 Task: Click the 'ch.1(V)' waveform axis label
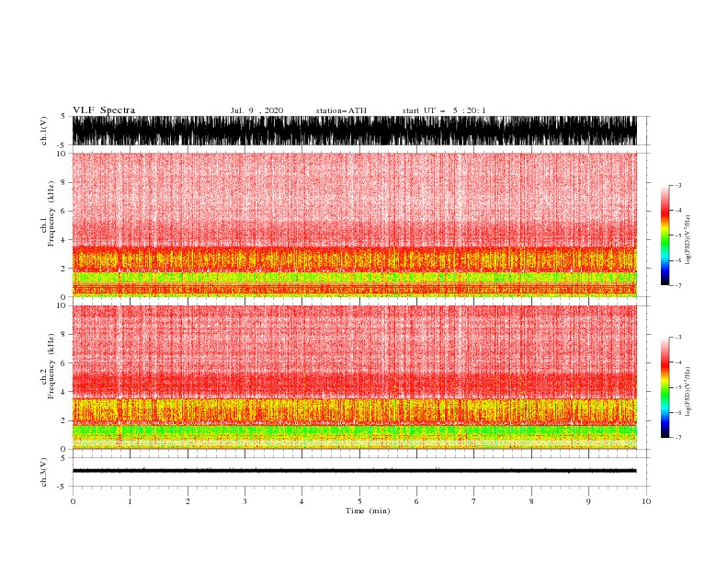[44, 131]
